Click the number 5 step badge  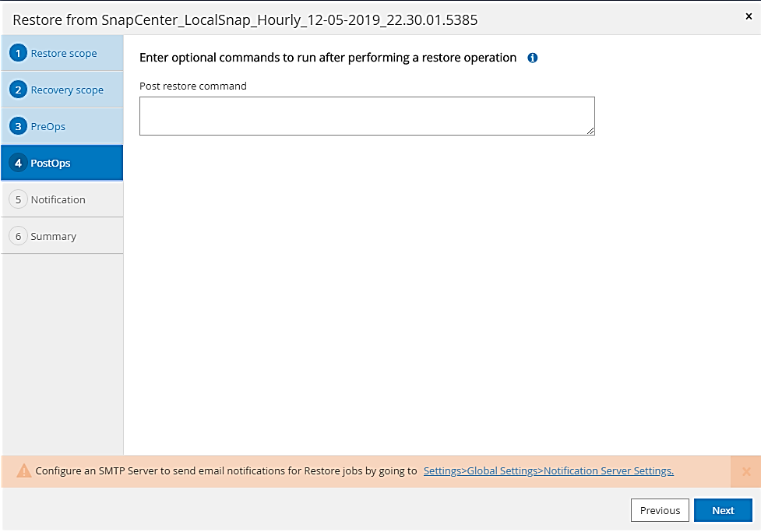[x=18, y=199]
